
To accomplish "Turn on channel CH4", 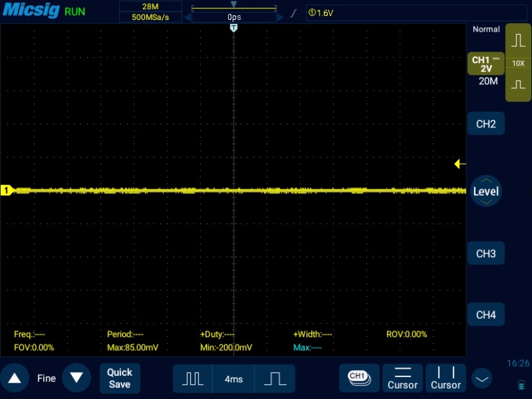I will point(486,315).
